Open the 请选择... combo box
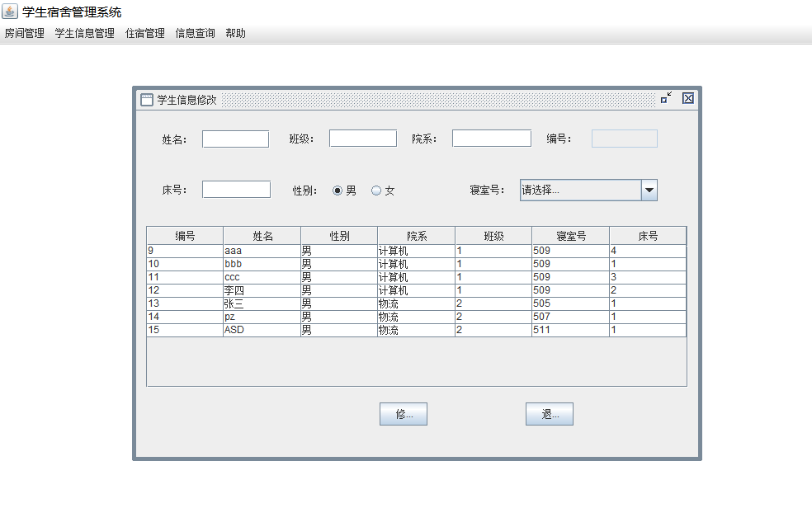812x508 pixels. 580,190
